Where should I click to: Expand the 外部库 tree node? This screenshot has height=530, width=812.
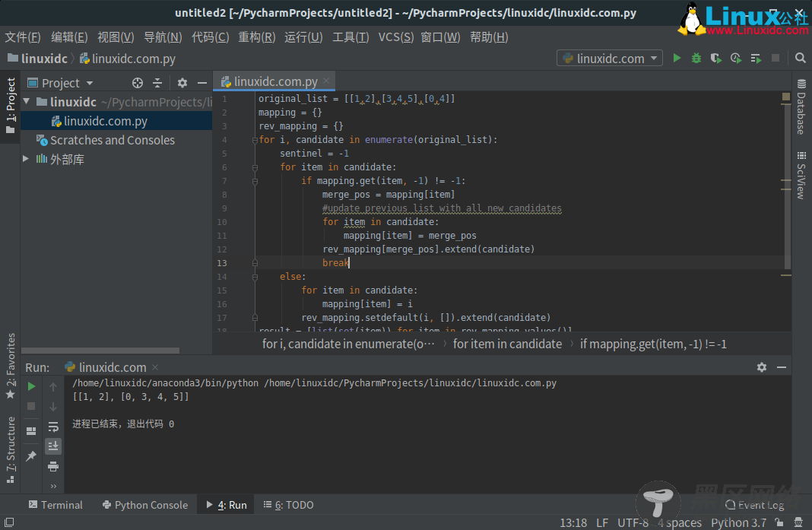click(26, 158)
